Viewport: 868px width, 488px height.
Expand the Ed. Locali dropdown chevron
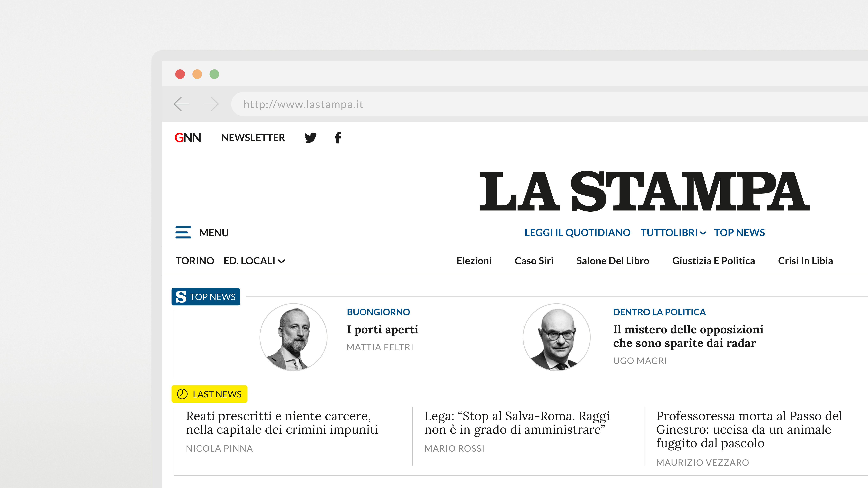tap(281, 261)
